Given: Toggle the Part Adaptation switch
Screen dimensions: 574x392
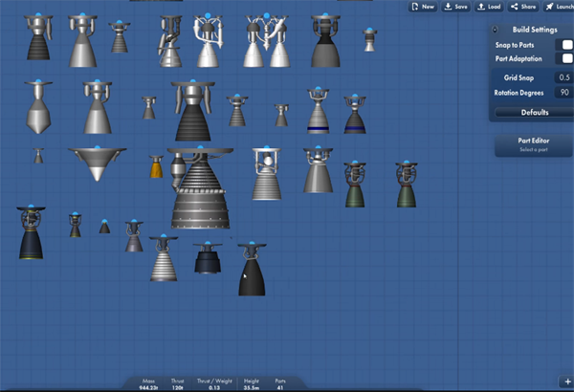Looking at the screenshot, I should click(x=567, y=59).
